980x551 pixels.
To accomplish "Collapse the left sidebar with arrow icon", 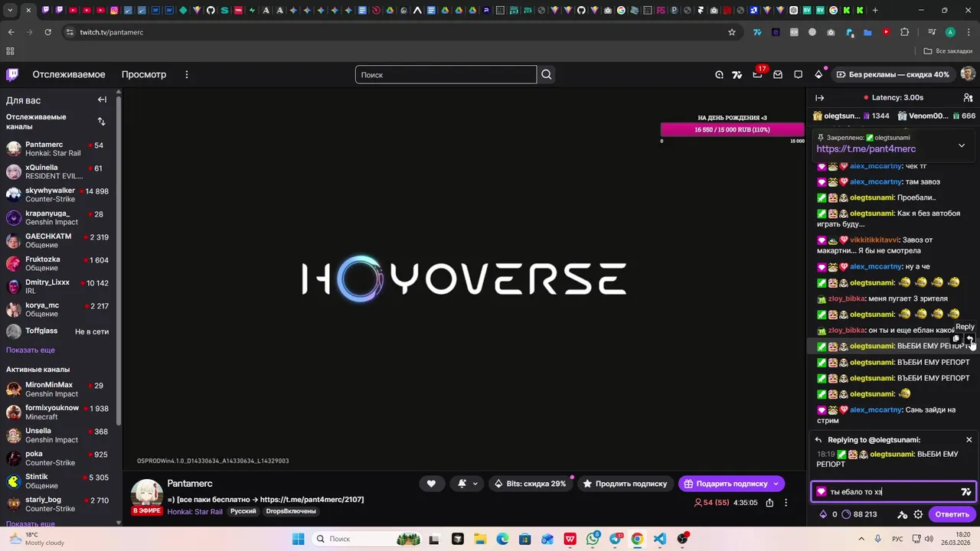I will pos(102,99).
